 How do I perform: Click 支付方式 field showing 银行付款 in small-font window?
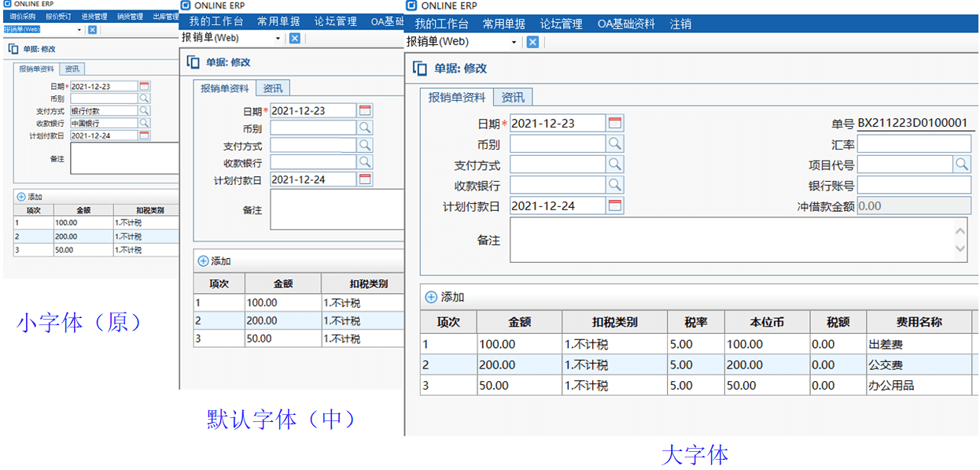(104, 111)
